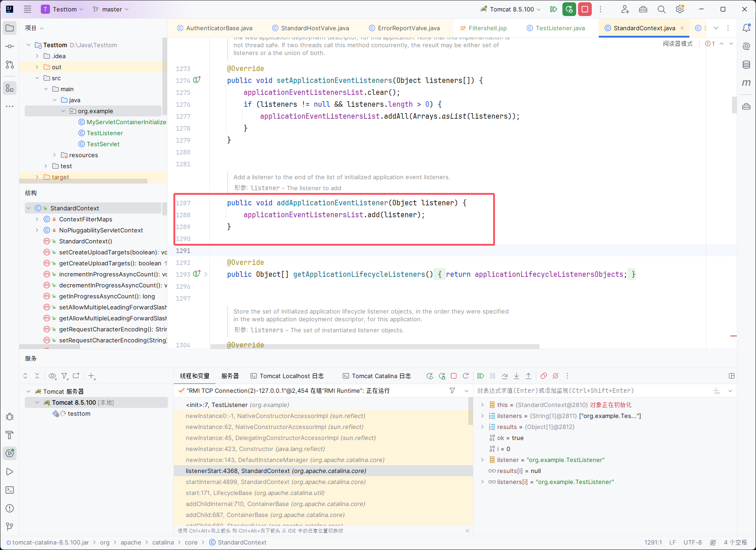Click the debugger layout settings icon

(x=732, y=376)
